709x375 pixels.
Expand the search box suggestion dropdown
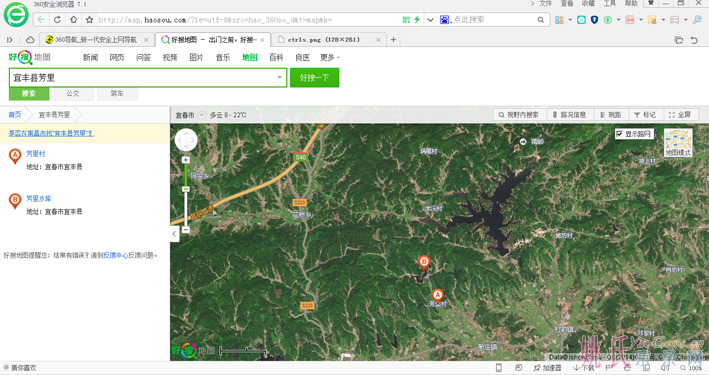coord(279,77)
